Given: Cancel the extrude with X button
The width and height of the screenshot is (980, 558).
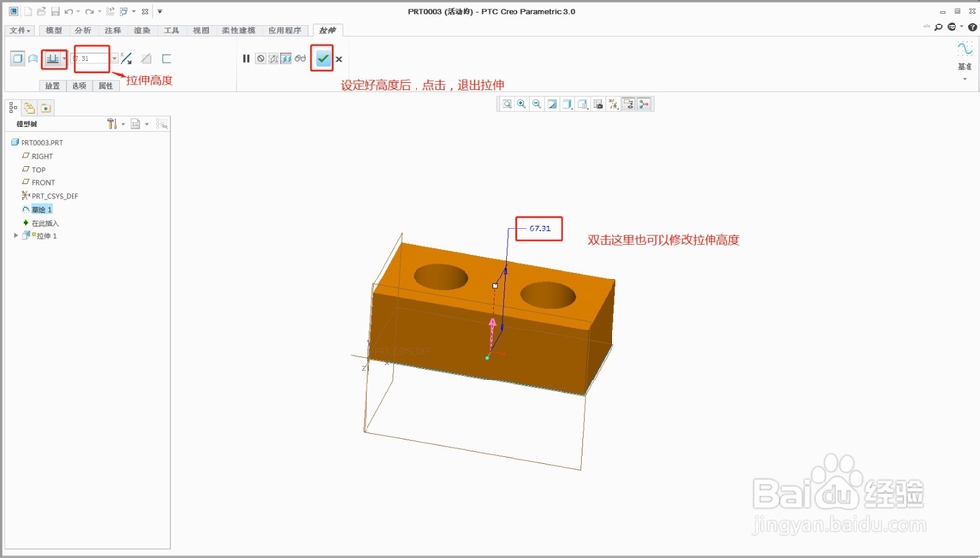Looking at the screenshot, I should coord(339,59).
